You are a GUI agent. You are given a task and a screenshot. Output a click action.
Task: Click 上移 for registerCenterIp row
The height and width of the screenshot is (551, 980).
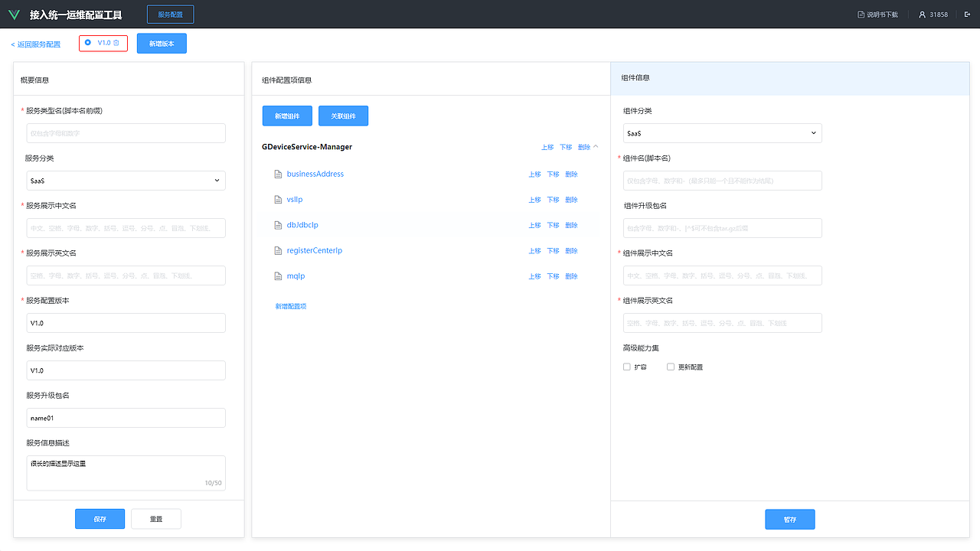coord(534,251)
